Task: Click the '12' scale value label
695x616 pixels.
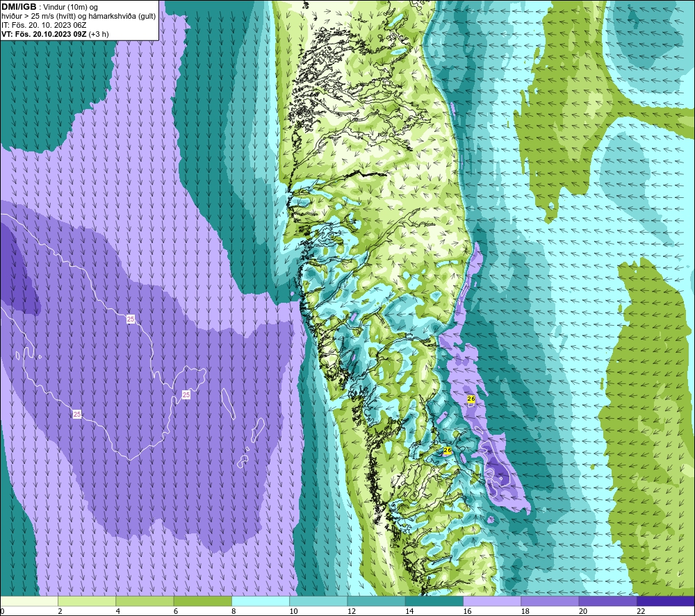Action: (x=352, y=611)
